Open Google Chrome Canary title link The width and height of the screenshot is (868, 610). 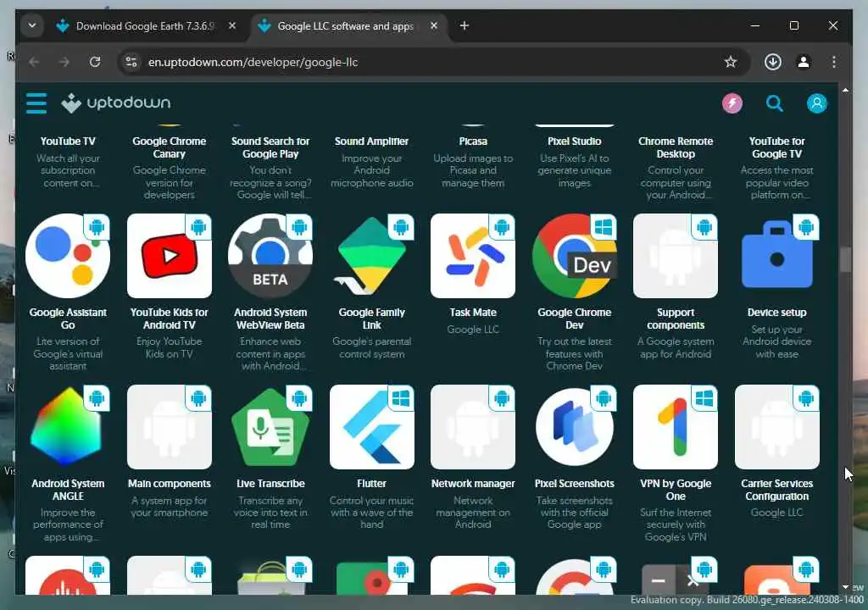170,147
